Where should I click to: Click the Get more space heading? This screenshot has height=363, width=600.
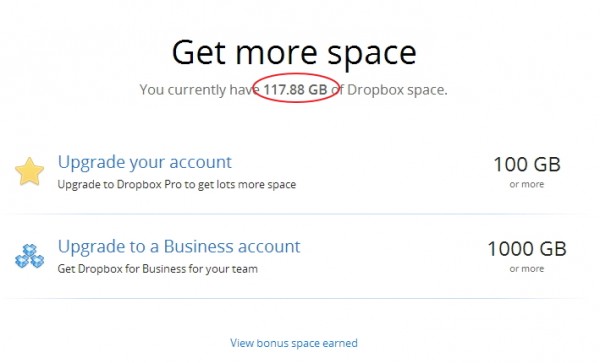coord(294,53)
